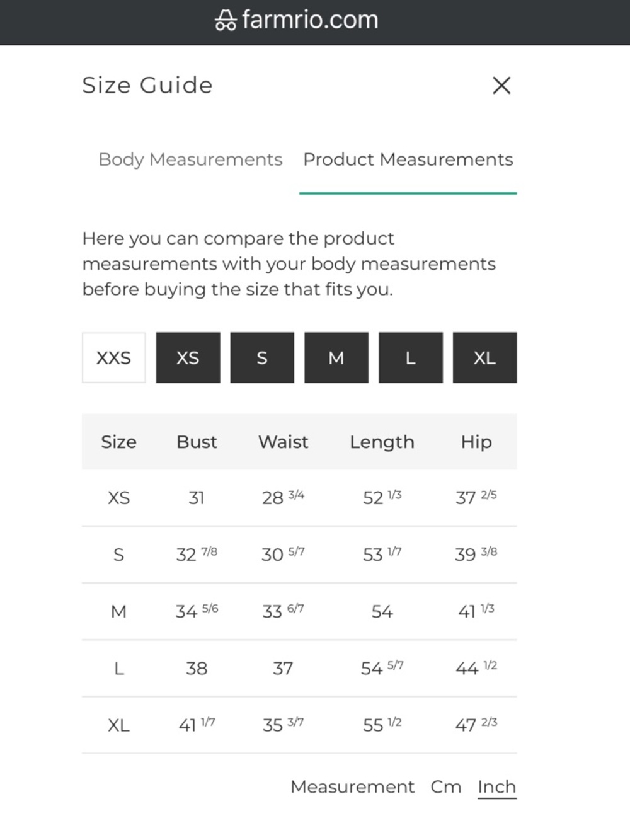Choose the XXS size button
This screenshot has width=630, height=840.
[113, 357]
